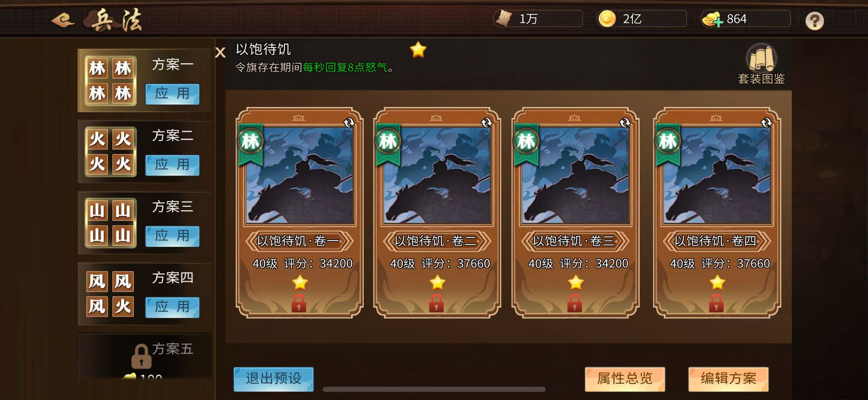Viewport: 868px width, 400px height.
Task: Open 属性总览 overview
Action: coord(625,379)
